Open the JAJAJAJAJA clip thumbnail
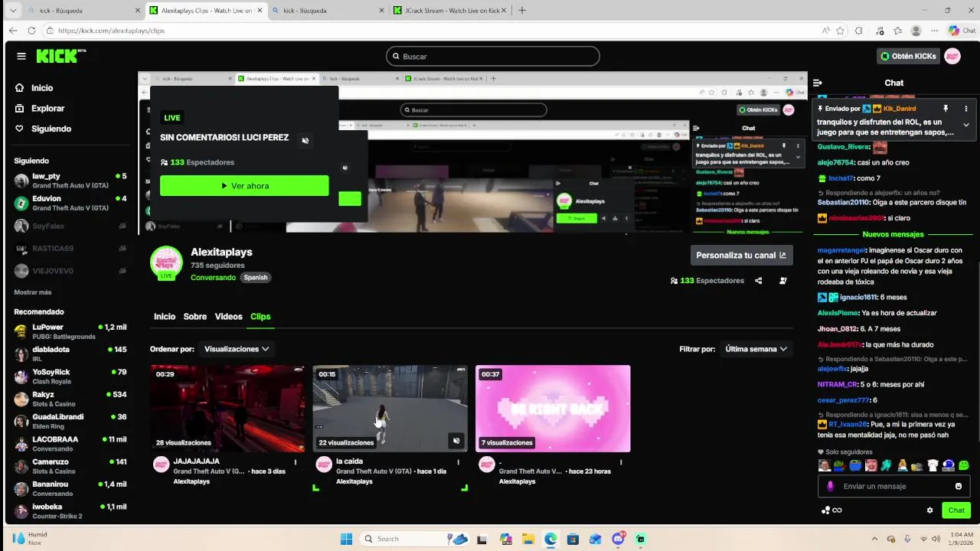980x551 pixels. click(x=227, y=409)
